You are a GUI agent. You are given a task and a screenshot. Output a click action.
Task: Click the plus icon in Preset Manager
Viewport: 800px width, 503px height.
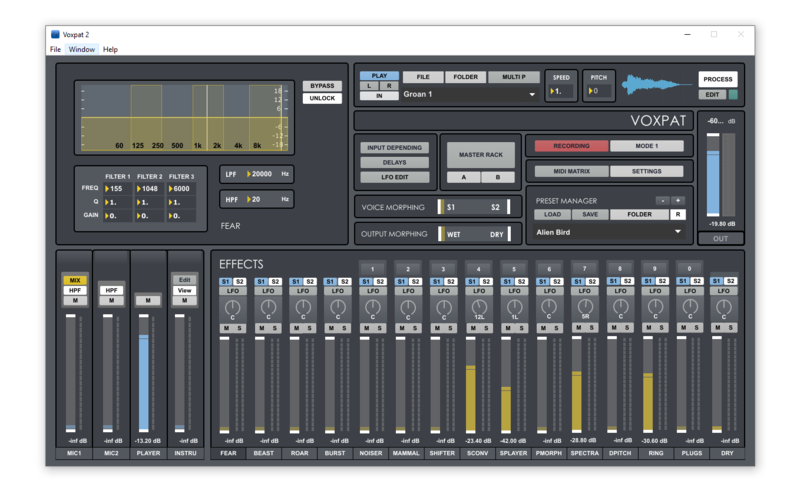[678, 201]
